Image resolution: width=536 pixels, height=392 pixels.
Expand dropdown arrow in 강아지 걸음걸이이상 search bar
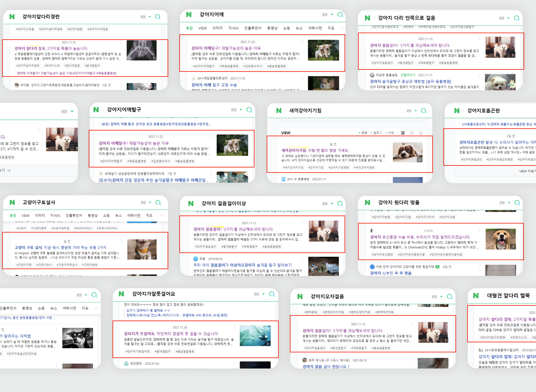(332, 203)
